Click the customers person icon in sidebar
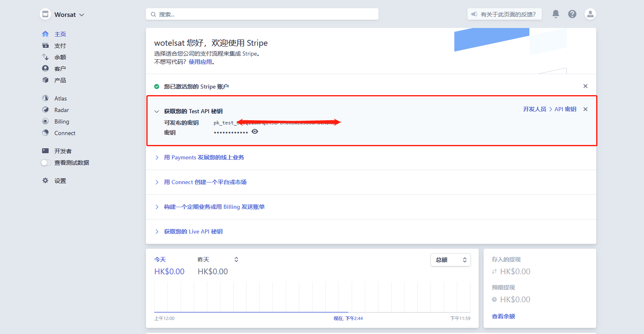Viewport: 644px width, 334px height. coord(45,68)
